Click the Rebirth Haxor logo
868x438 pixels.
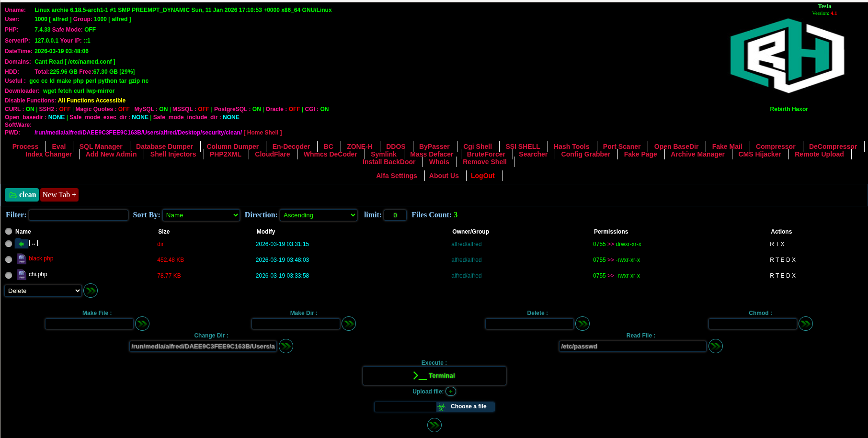788,56
